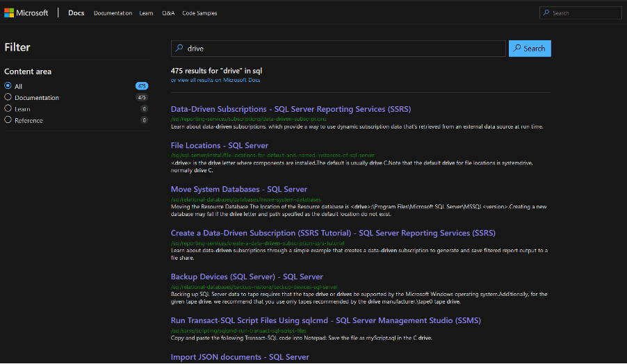Select the All content area radio button

point(8,85)
